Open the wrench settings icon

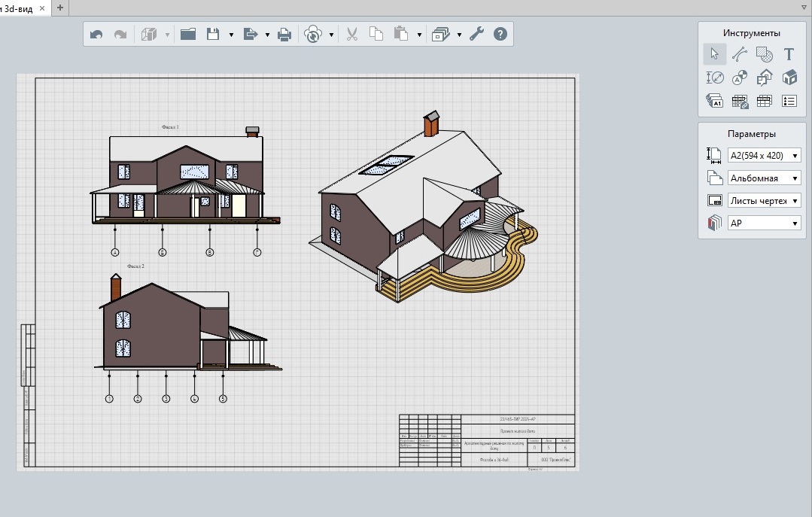(476, 34)
